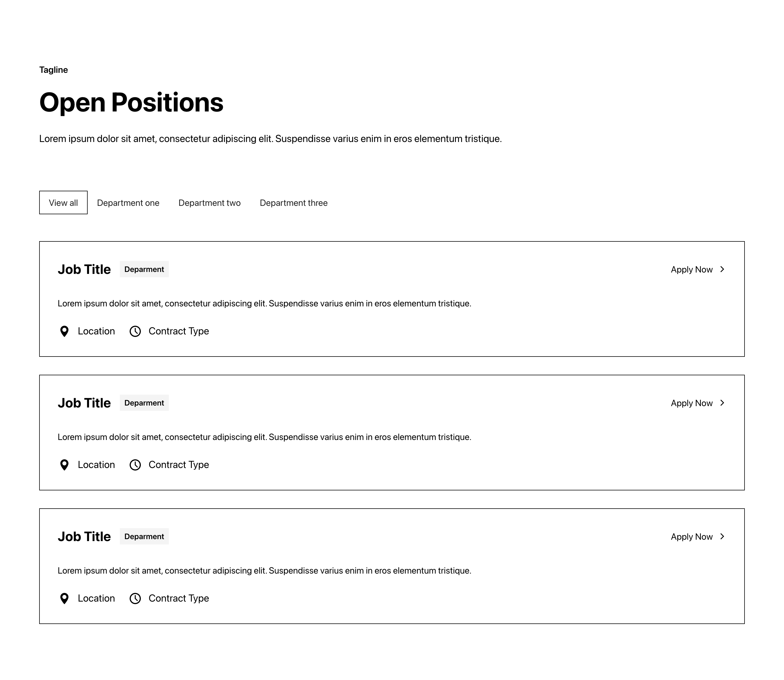Click the second card's Deparment badge
The height and width of the screenshot is (680, 784).
click(x=144, y=403)
